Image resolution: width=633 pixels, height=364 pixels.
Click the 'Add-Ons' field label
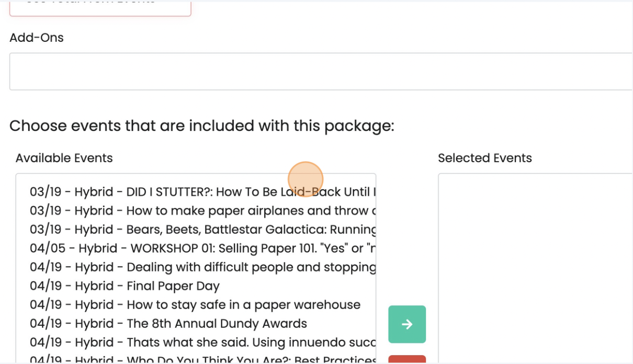[37, 38]
